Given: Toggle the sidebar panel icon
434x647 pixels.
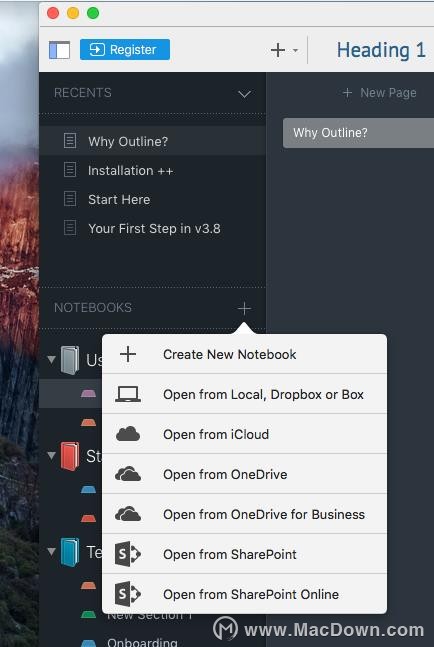Looking at the screenshot, I should tap(59, 50).
